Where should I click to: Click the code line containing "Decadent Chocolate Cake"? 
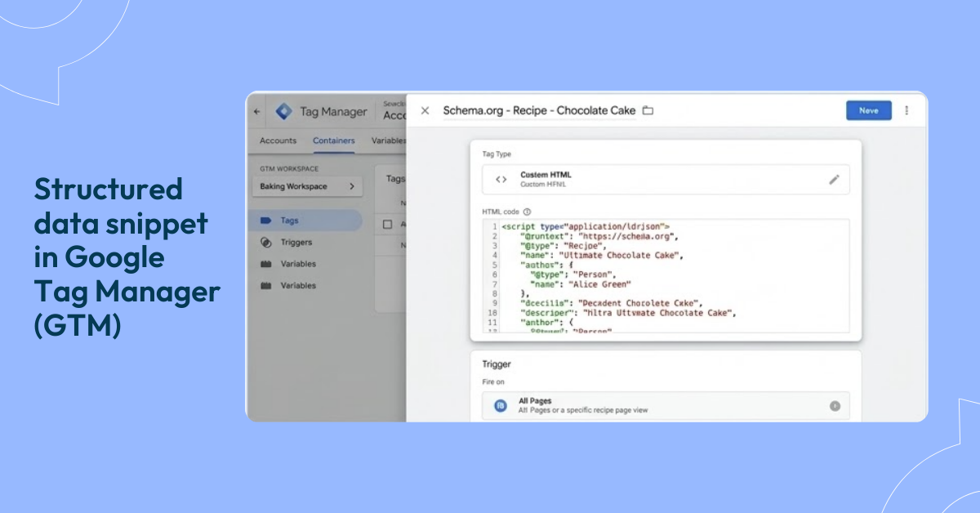pyautogui.click(x=612, y=303)
